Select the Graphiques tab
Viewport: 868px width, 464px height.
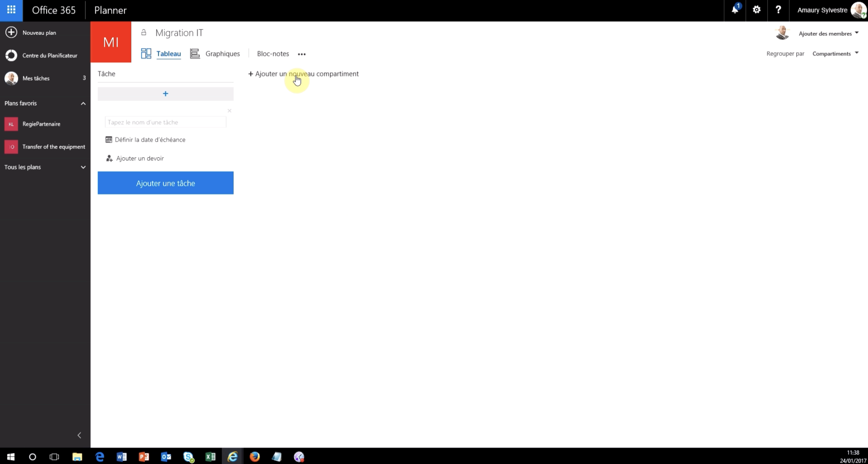point(223,53)
